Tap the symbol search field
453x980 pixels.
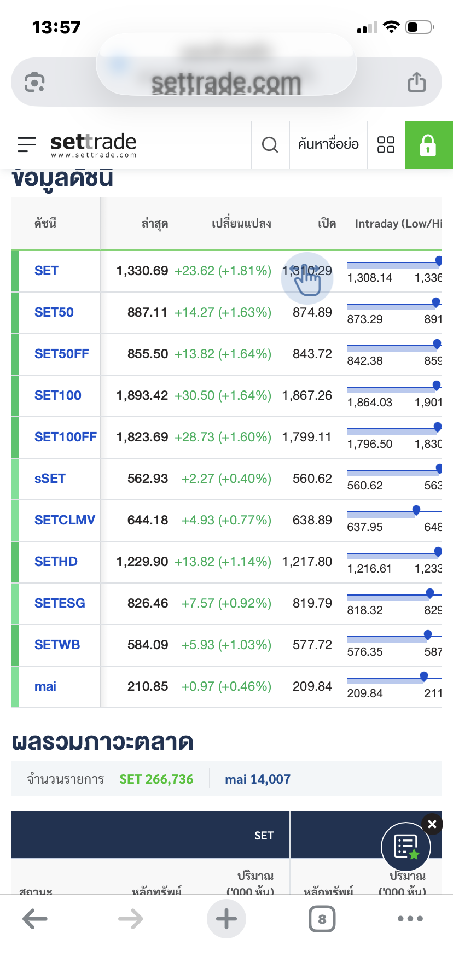328,144
